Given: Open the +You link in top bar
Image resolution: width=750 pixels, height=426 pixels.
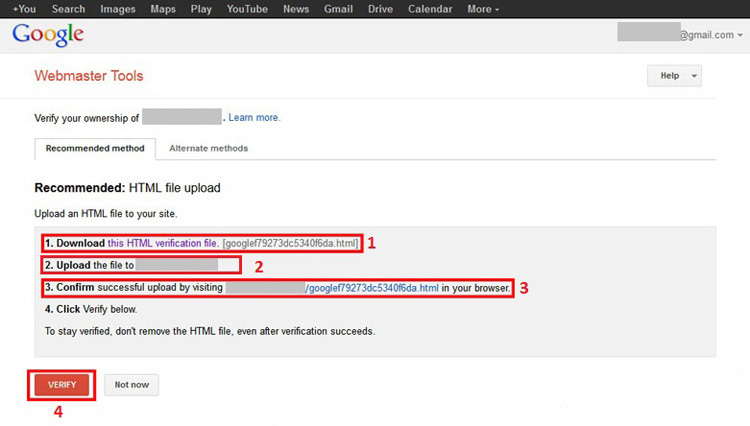Looking at the screenshot, I should click(24, 9).
